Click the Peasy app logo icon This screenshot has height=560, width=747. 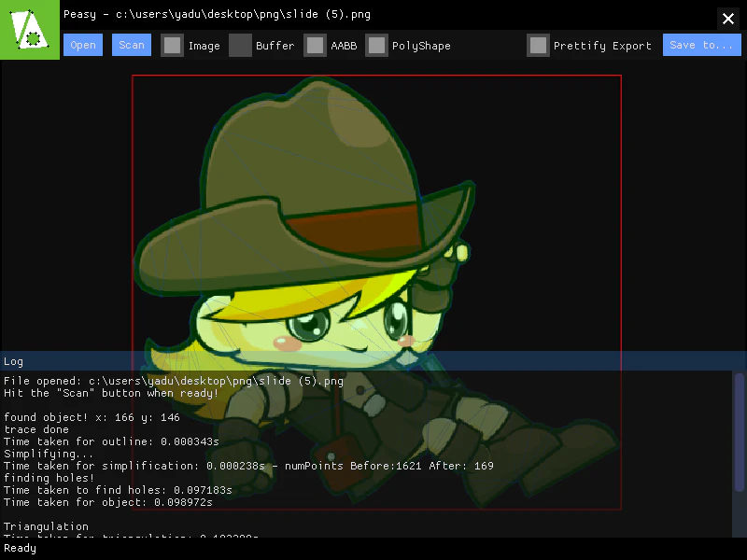point(30,30)
